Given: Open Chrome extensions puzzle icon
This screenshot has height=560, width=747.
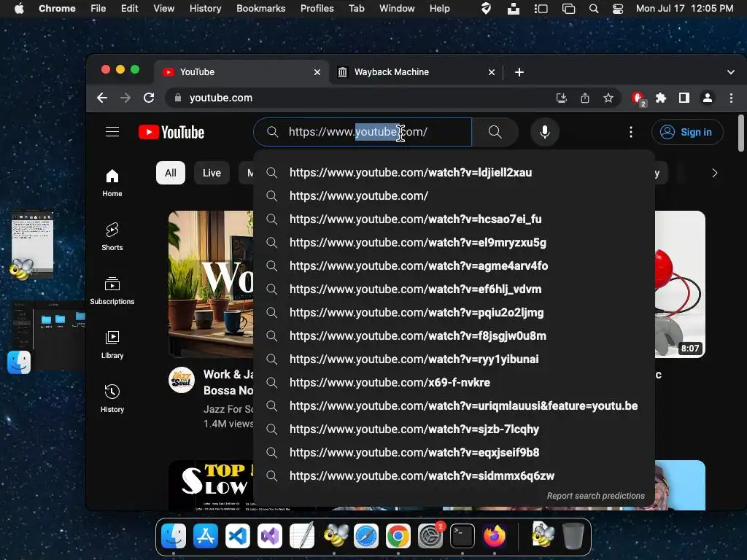Looking at the screenshot, I should pyautogui.click(x=661, y=98).
